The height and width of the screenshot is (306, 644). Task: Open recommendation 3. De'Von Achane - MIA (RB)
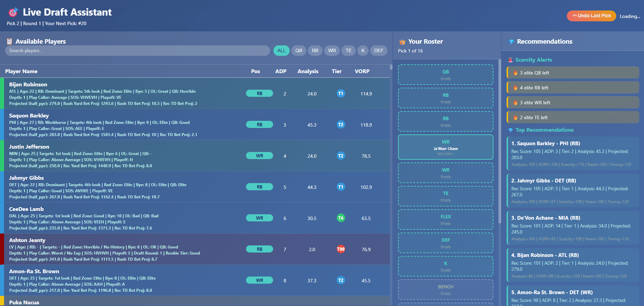(573, 228)
